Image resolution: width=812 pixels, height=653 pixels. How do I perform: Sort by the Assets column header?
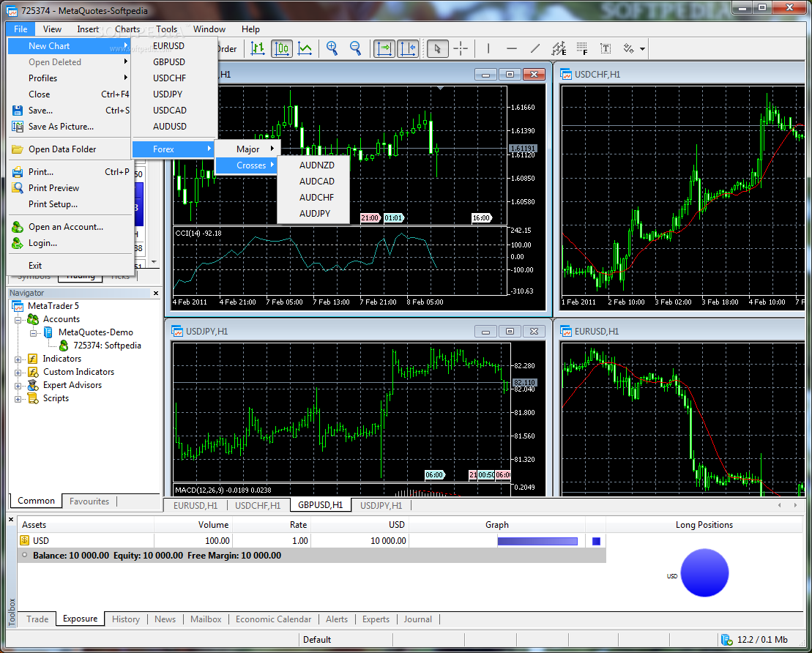pos(86,525)
